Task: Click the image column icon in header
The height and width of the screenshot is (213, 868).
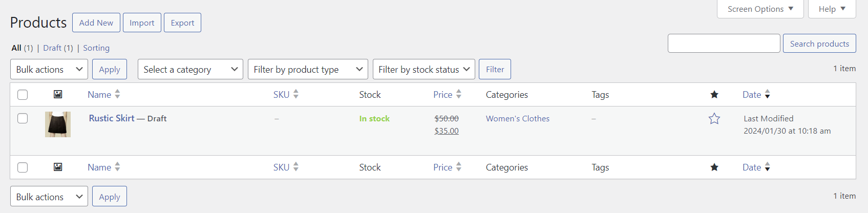Action: point(58,94)
